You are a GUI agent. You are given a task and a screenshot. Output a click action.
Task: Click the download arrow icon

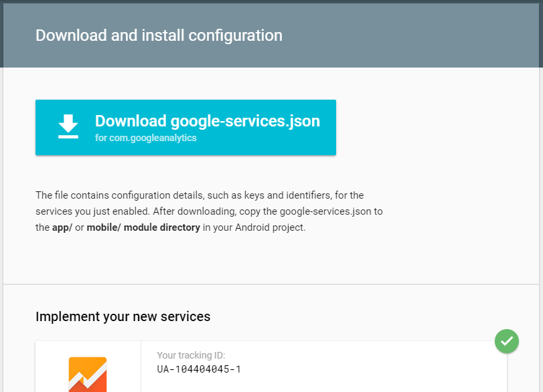[68, 126]
